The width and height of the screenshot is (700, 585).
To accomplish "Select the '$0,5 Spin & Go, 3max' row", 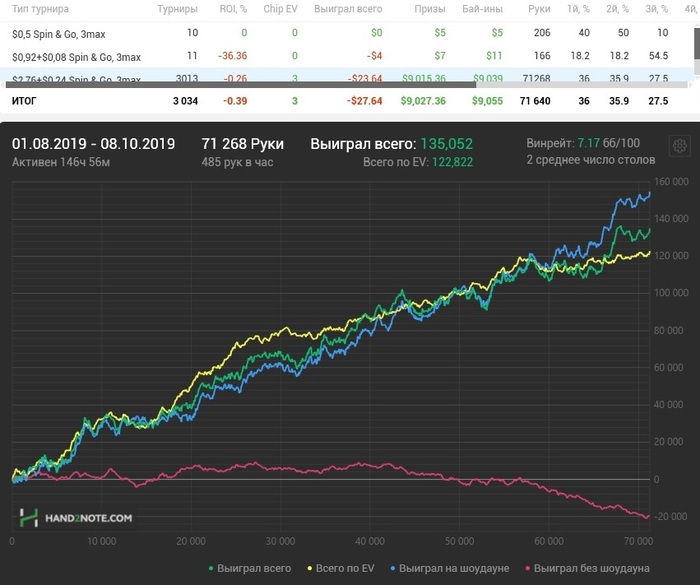I will coord(346,33).
